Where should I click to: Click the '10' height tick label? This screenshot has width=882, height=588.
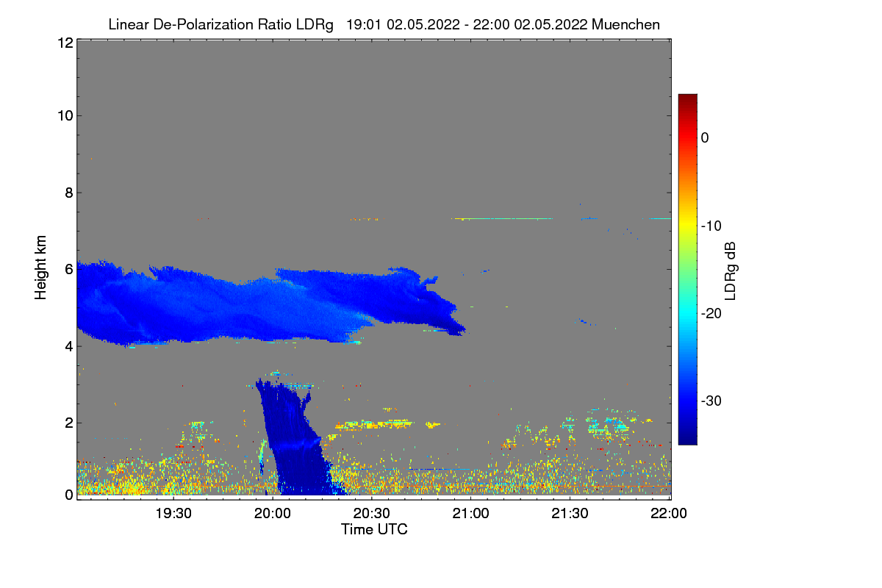tap(65, 115)
